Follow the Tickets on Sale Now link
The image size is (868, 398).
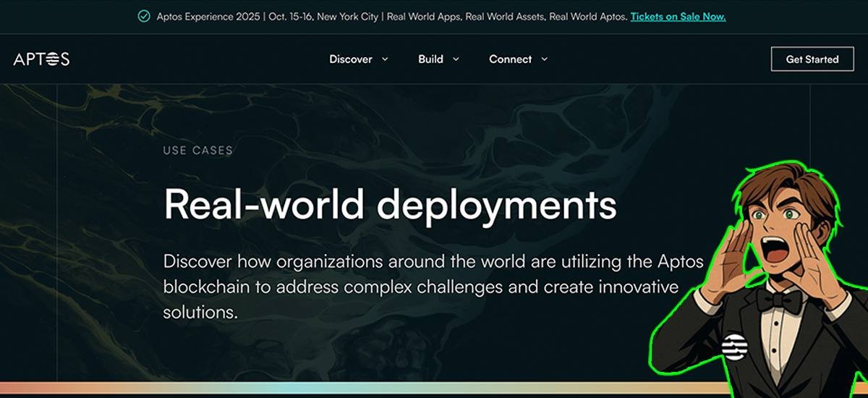coord(678,16)
